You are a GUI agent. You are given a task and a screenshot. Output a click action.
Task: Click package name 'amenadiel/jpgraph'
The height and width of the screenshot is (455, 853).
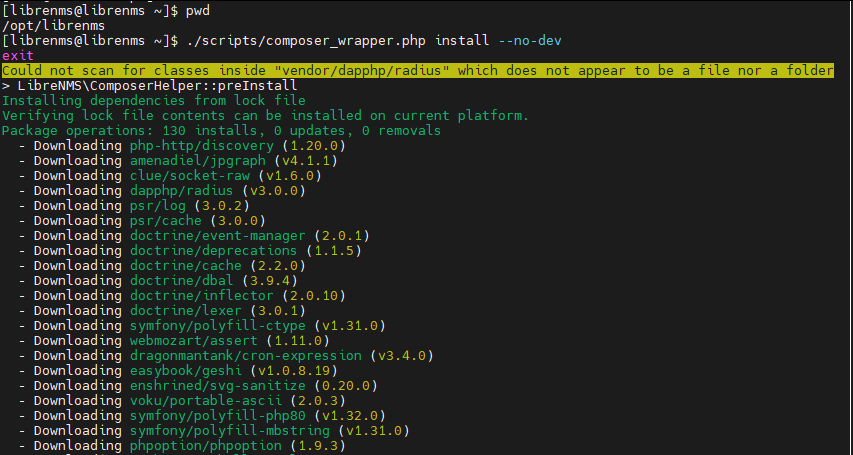197,161
